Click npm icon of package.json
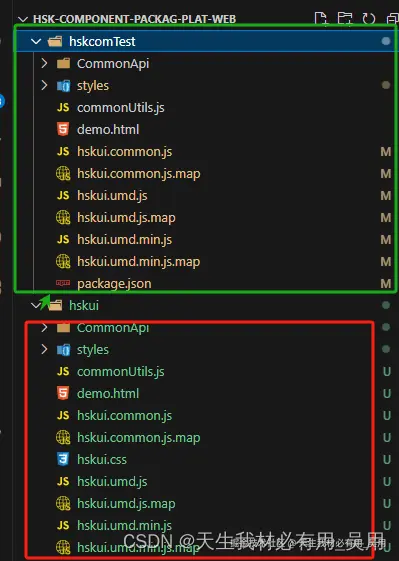 pyautogui.click(x=63, y=283)
